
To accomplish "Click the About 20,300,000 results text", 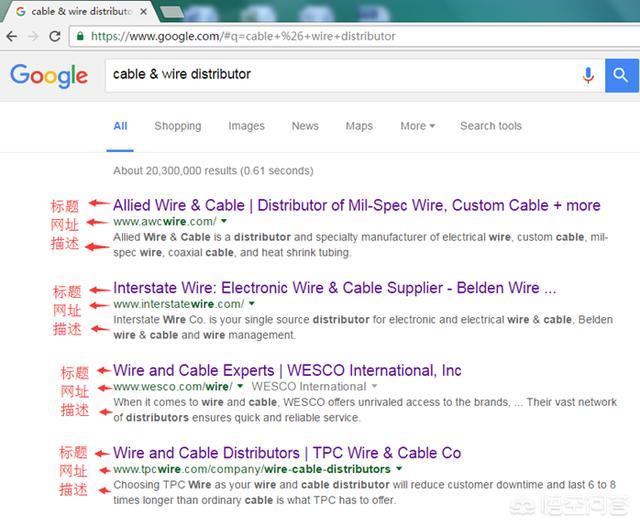I will [213, 171].
